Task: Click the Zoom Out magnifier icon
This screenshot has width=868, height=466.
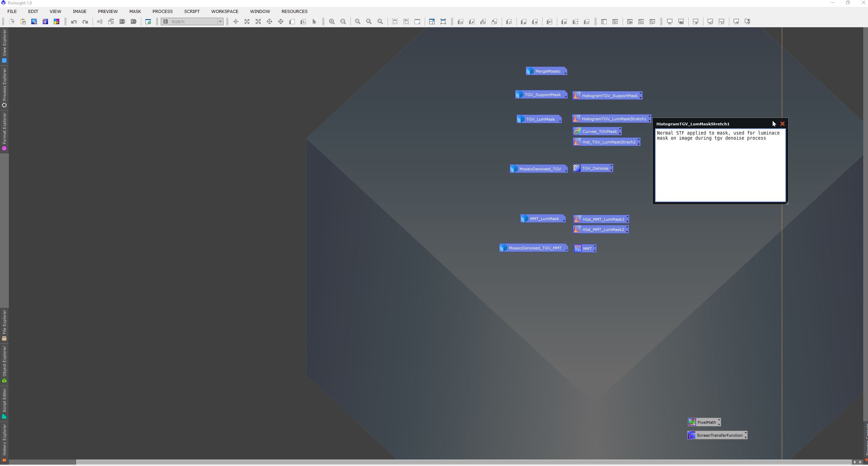Action: coord(343,22)
